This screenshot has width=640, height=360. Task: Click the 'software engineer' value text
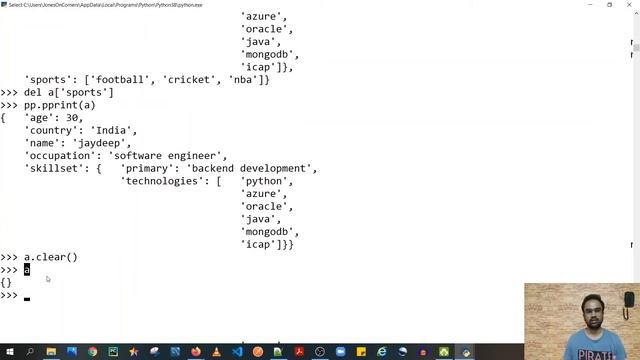(165, 156)
